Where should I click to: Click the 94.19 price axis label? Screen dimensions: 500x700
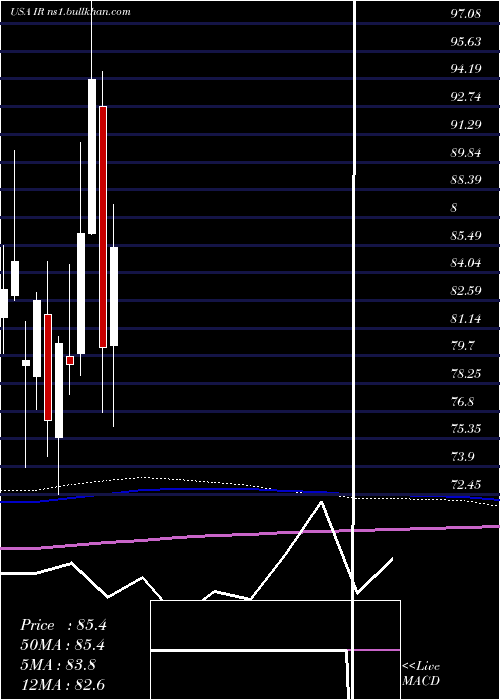tap(466, 69)
